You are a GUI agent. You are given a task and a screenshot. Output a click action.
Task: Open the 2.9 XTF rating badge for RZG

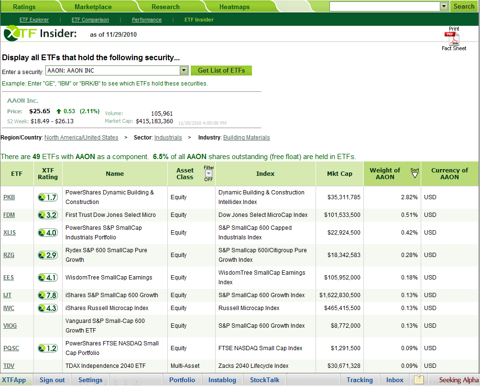tap(48, 255)
